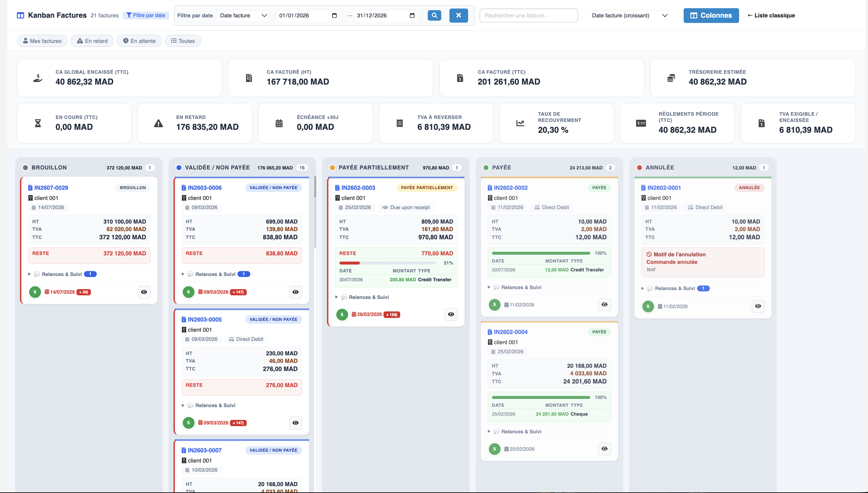Open the Date facture (croissant) sort dropdown
868x493 pixels.
630,15
